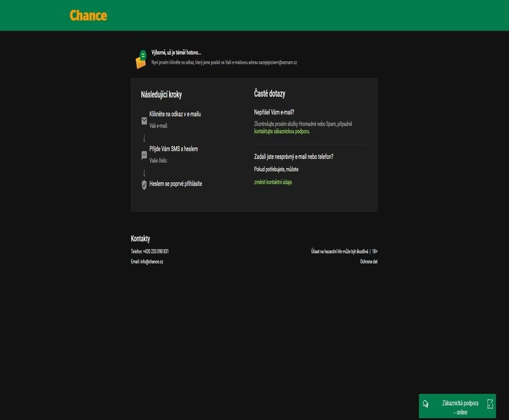The image size is (509, 420).
Task: Click the yellow envelope confirmation icon
Action: [x=141, y=59]
